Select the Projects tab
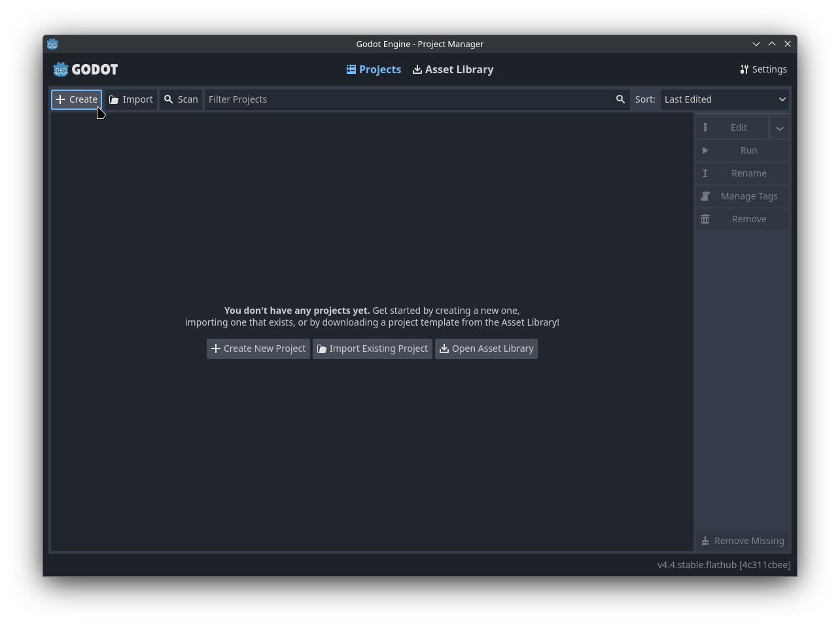840x627 pixels. (x=374, y=69)
